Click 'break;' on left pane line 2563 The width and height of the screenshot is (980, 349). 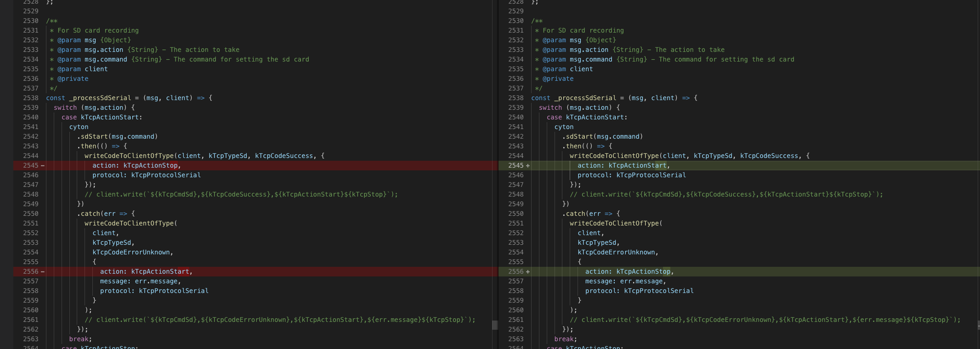pyautogui.click(x=80, y=339)
